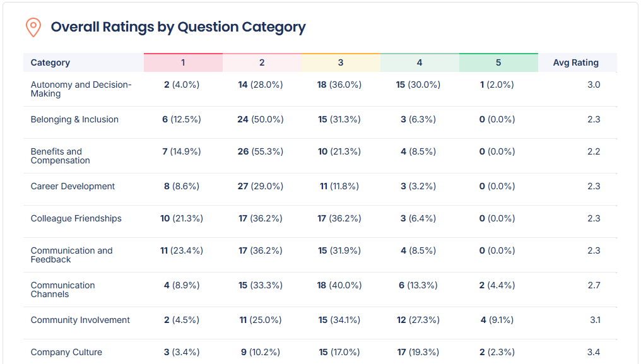Click the 27 (29.0%) cell in Career Development
Image resolution: width=641 pixels, height=364 pixels.
pyautogui.click(x=261, y=186)
